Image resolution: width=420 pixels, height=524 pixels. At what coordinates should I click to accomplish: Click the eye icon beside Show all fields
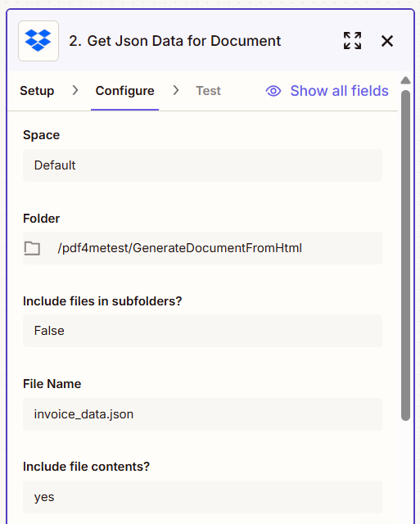pyautogui.click(x=273, y=91)
